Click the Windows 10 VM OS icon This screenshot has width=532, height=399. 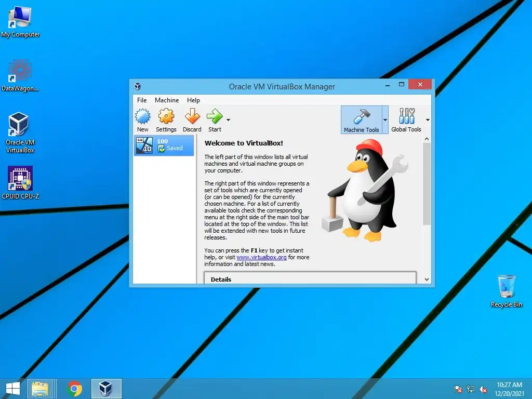point(144,145)
